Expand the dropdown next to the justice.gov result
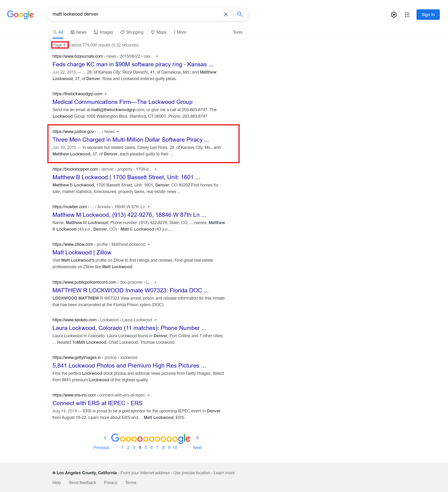Viewport: 448px width, 492px height. coord(118,131)
